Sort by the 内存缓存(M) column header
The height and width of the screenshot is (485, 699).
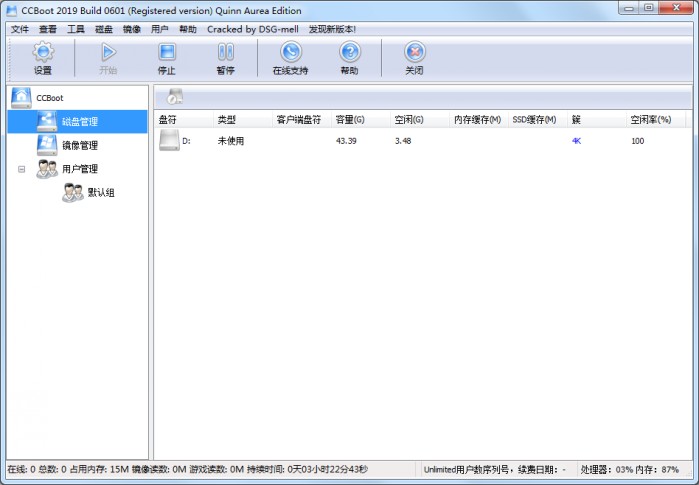479,119
